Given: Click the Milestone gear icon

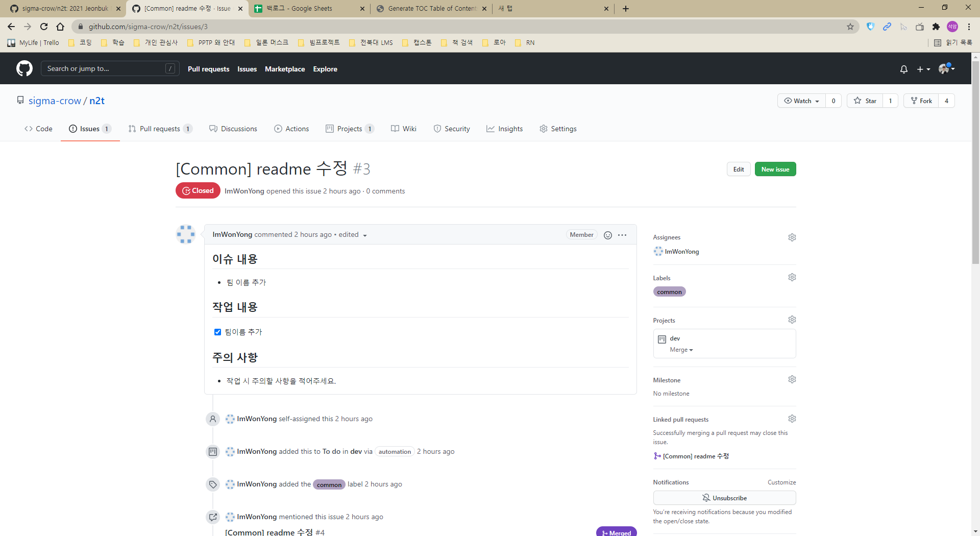Looking at the screenshot, I should coord(792,379).
